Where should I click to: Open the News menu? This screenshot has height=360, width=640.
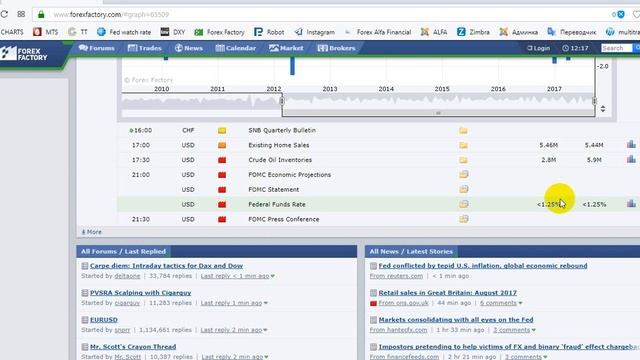point(189,48)
